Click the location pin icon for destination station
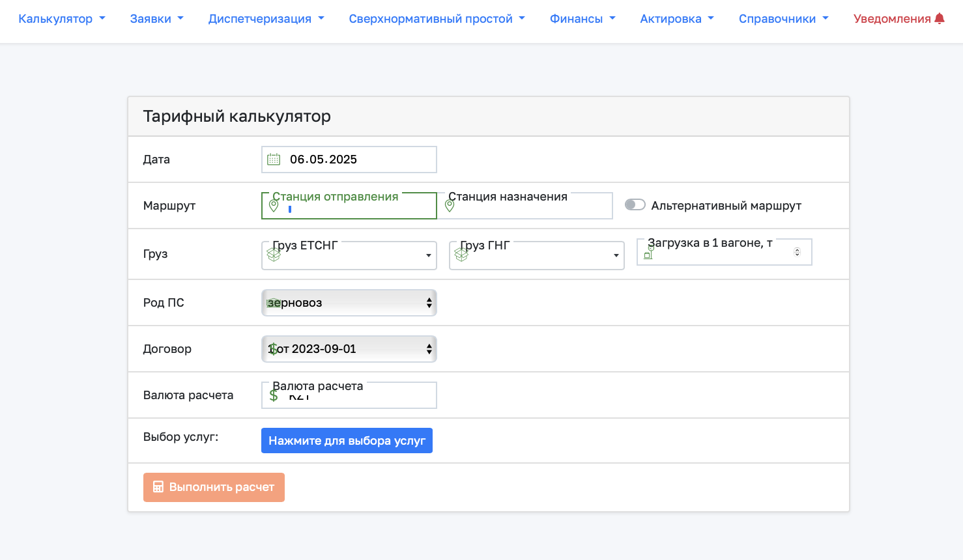The width and height of the screenshot is (963, 560). click(450, 206)
